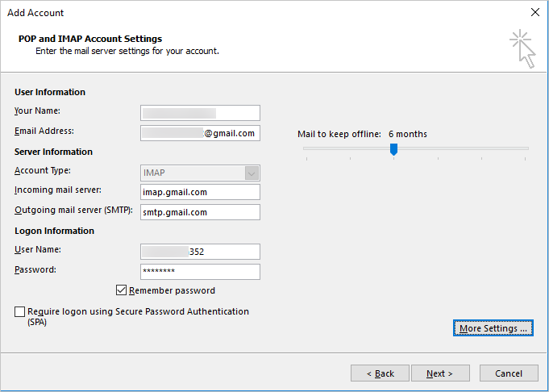Click the Mail to keep offline slider thumb
The image size is (549, 392).
click(x=393, y=148)
